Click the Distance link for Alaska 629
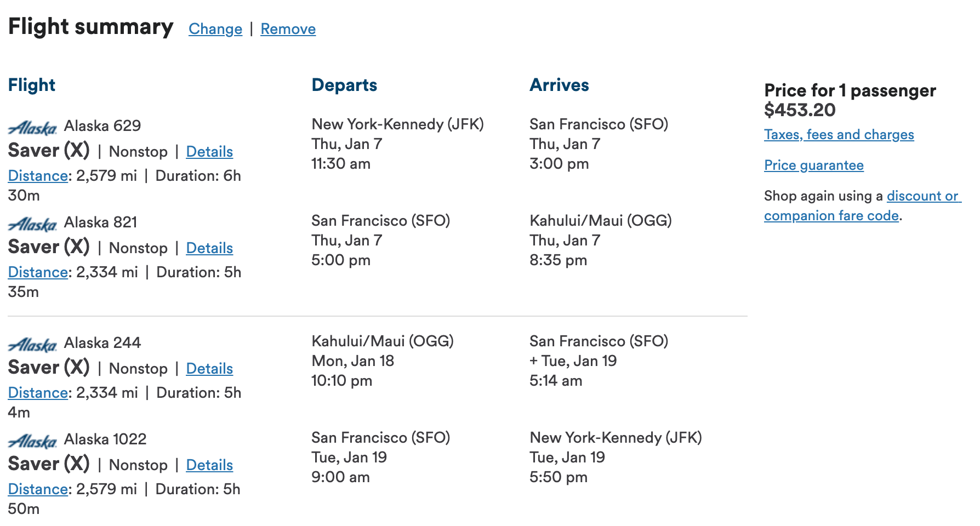 (x=38, y=176)
